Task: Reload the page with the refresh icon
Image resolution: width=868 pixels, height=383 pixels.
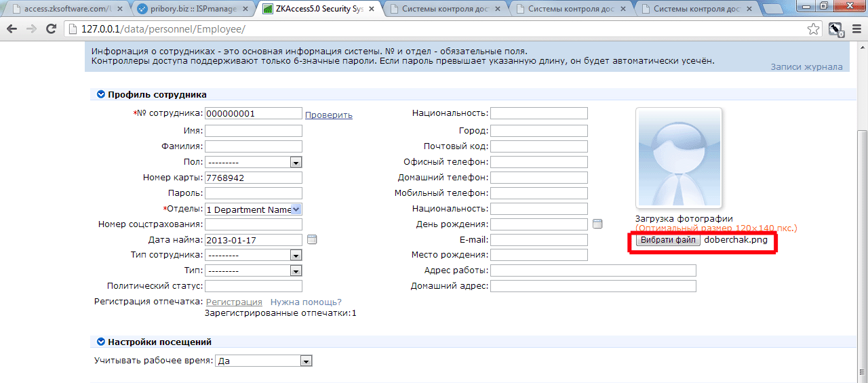Action: [51, 30]
